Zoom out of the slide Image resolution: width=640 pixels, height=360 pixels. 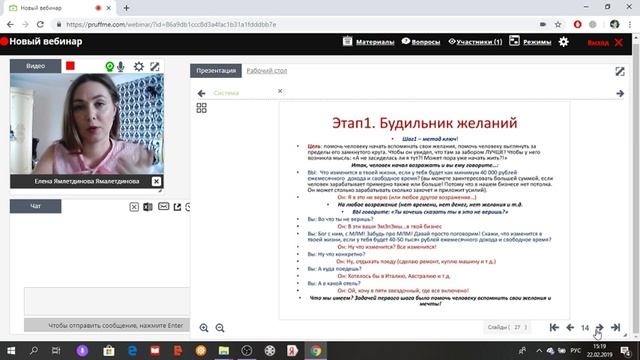click(x=220, y=328)
